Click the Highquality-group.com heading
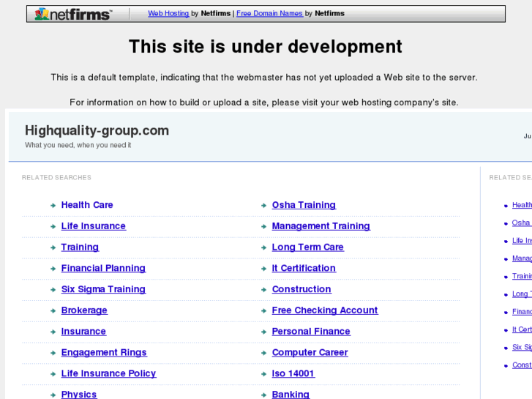The width and height of the screenshot is (532, 399). [x=97, y=130]
